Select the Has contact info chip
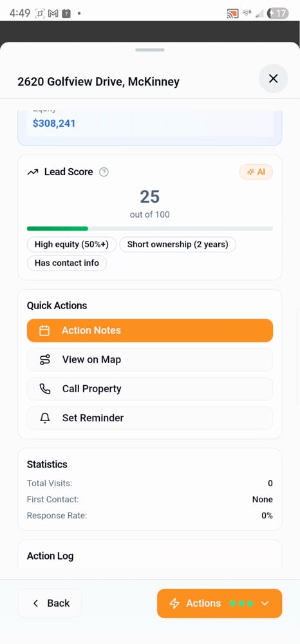This screenshot has width=300, height=644. pyautogui.click(x=67, y=263)
